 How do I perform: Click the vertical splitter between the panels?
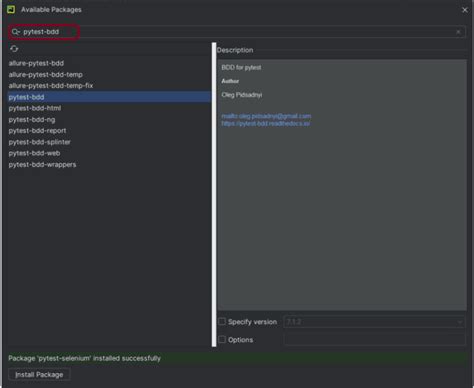coord(214,194)
